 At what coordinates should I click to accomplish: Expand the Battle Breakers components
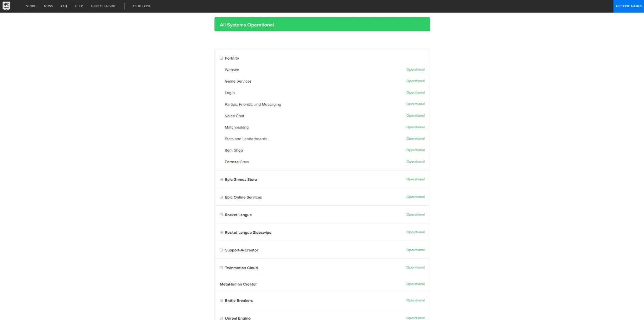click(221, 301)
